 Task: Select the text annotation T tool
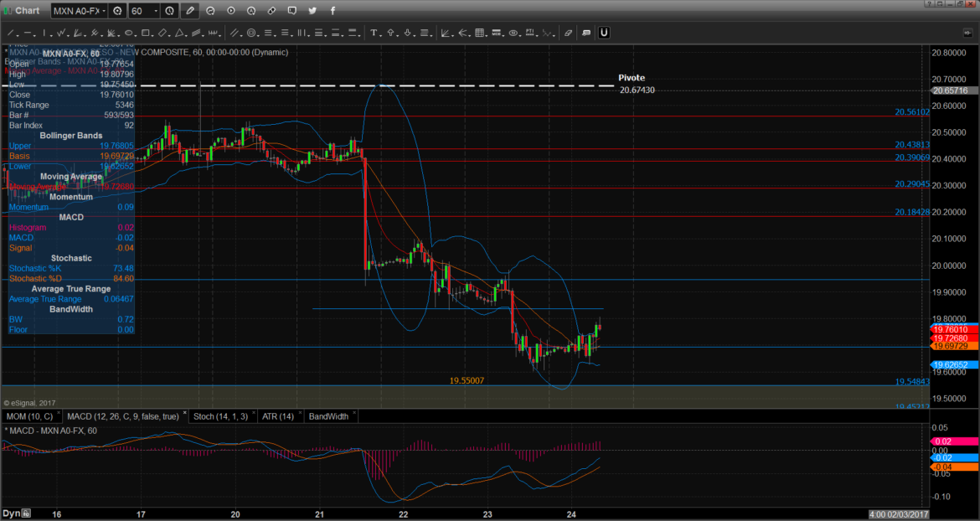coord(373,33)
